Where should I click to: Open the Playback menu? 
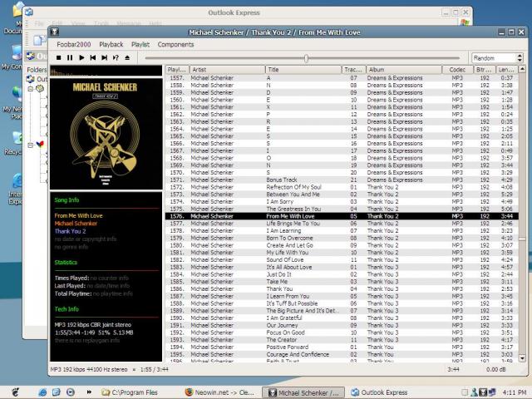pyautogui.click(x=111, y=44)
